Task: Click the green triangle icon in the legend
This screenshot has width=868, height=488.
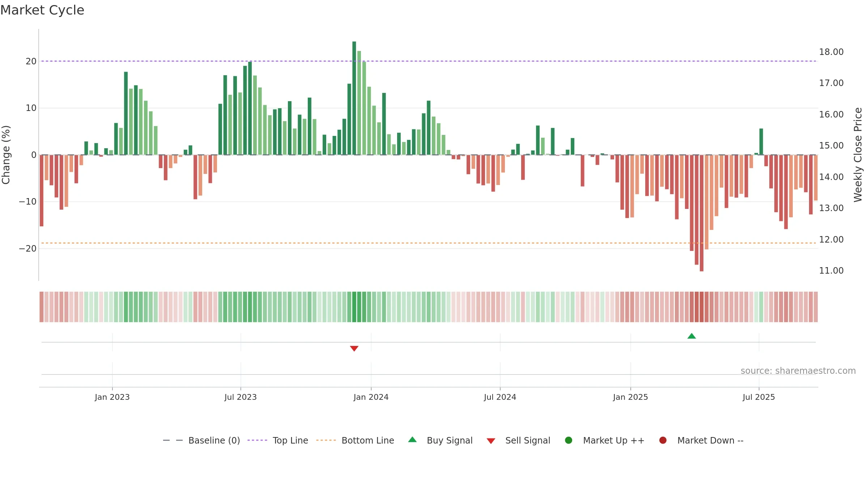Action: (x=412, y=440)
